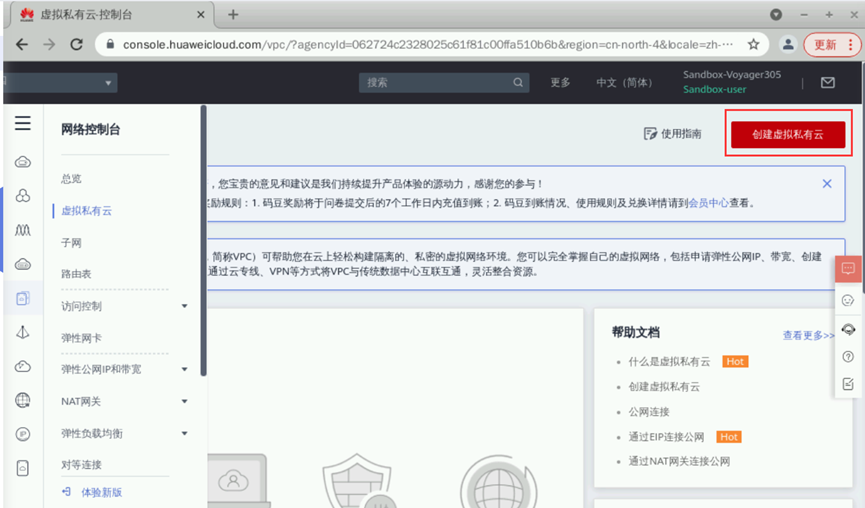Open the 使用指南 usage guide
Image resolution: width=865 pixels, height=508 pixels.
click(672, 133)
